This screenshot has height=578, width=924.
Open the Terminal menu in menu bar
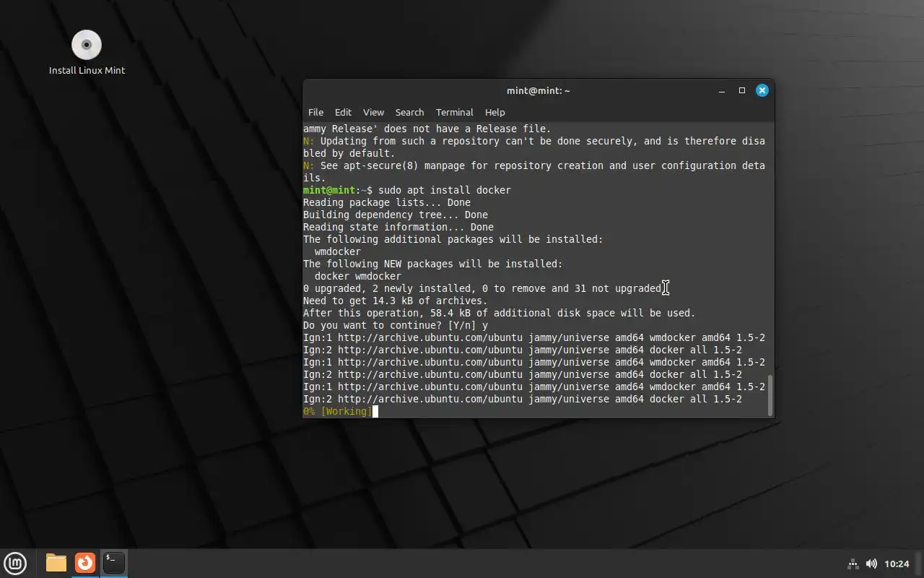(454, 112)
